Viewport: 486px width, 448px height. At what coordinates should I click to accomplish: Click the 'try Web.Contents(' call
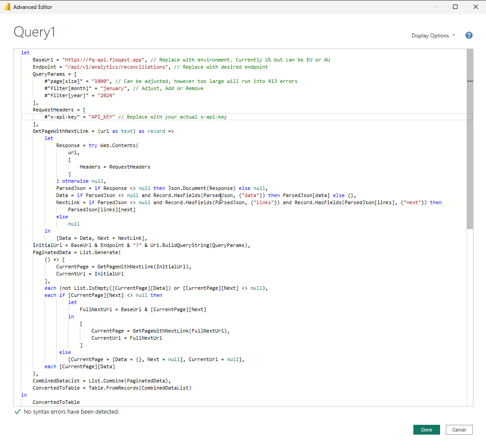pos(113,146)
